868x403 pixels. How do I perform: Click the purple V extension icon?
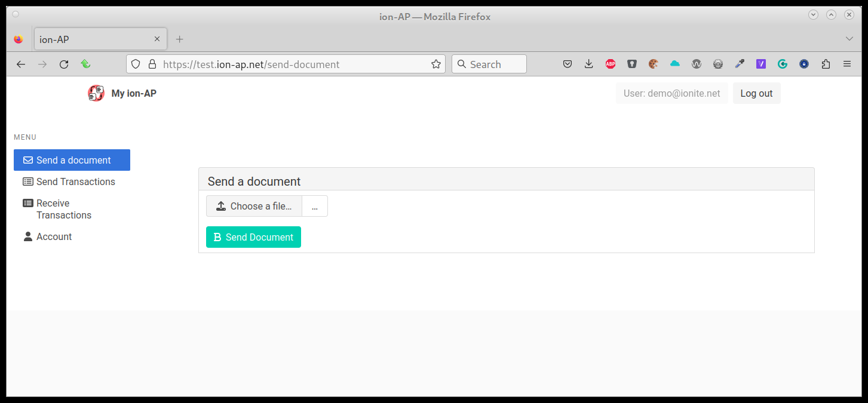click(x=761, y=64)
